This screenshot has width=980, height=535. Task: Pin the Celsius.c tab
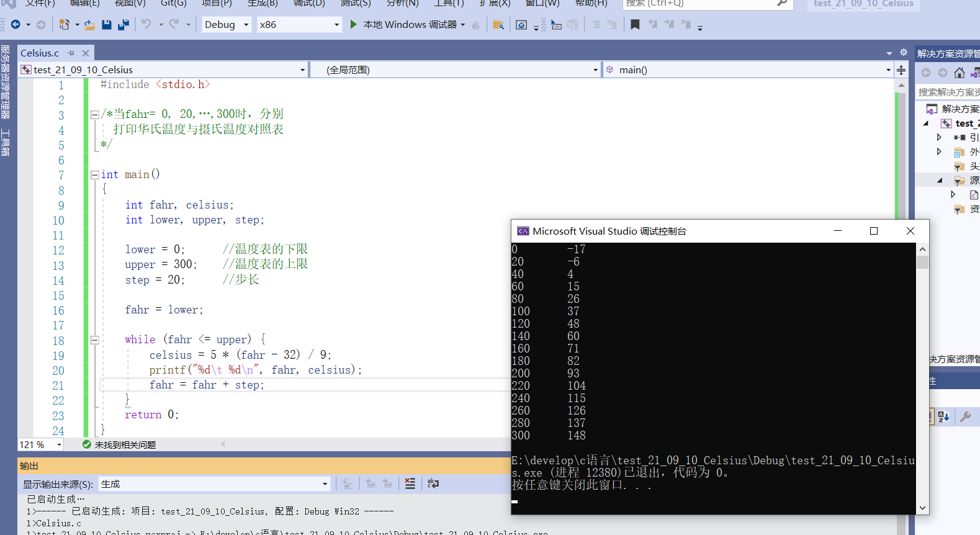click(x=71, y=53)
